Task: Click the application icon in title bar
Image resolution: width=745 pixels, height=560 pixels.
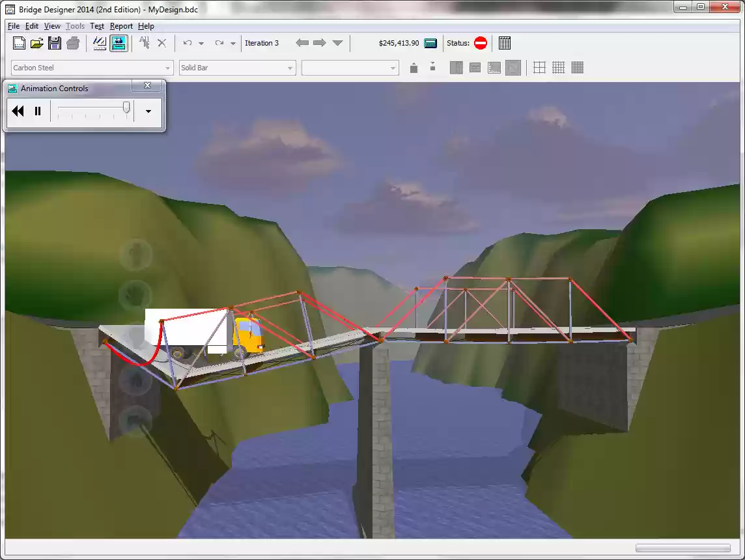Action: [10, 10]
